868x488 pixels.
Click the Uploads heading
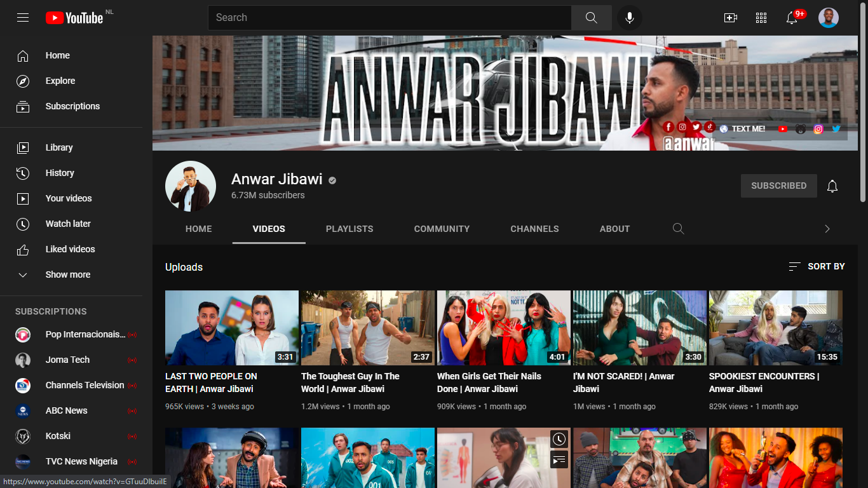click(184, 267)
